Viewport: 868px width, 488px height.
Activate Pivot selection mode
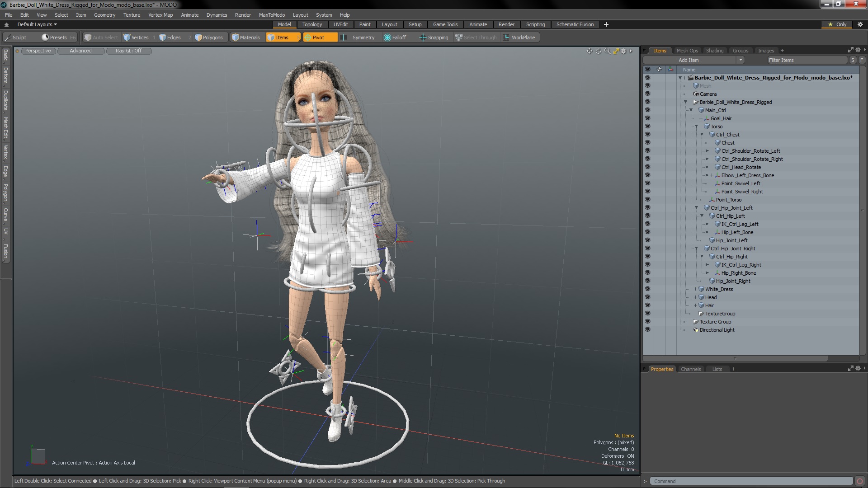320,38
